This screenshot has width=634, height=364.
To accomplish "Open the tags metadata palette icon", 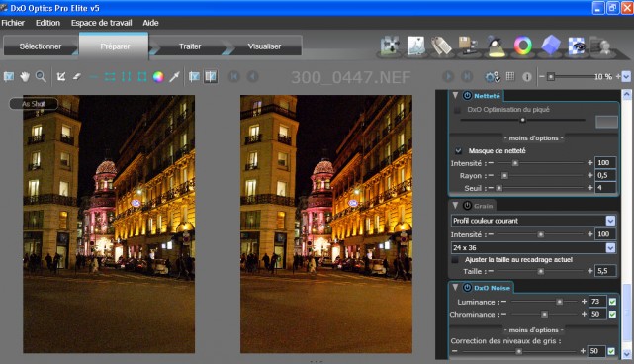I will click(x=441, y=45).
